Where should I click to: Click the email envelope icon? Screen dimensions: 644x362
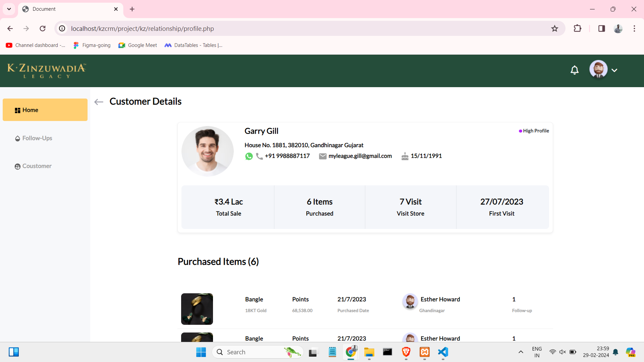click(x=322, y=156)
